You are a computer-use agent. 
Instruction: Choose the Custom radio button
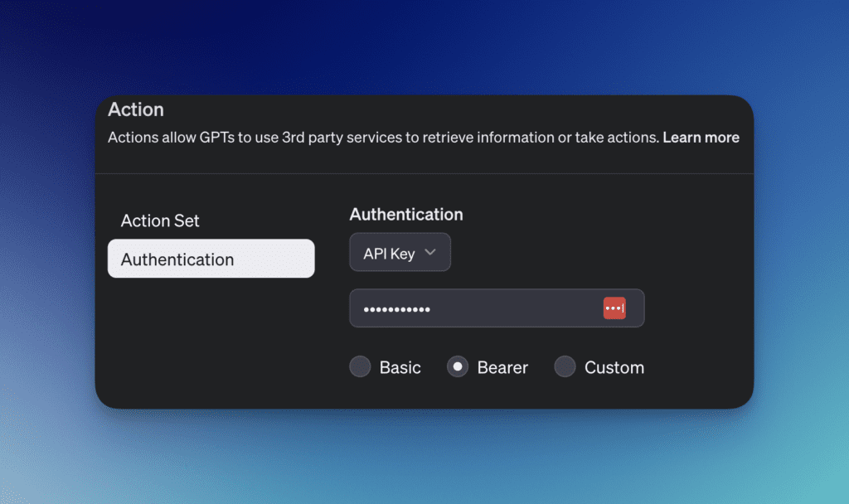tap(565, 366)
